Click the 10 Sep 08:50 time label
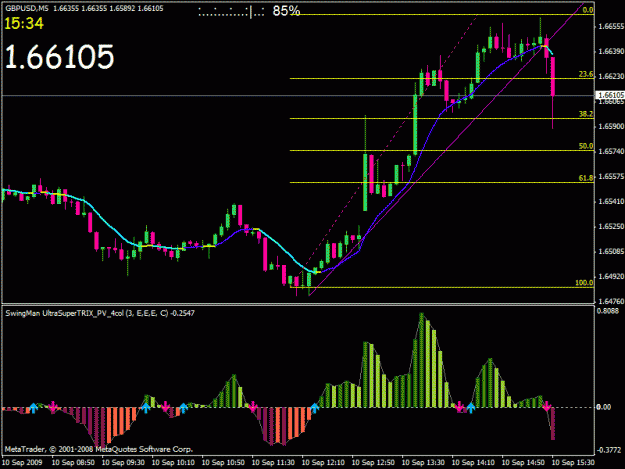 (x=73, y=463)
